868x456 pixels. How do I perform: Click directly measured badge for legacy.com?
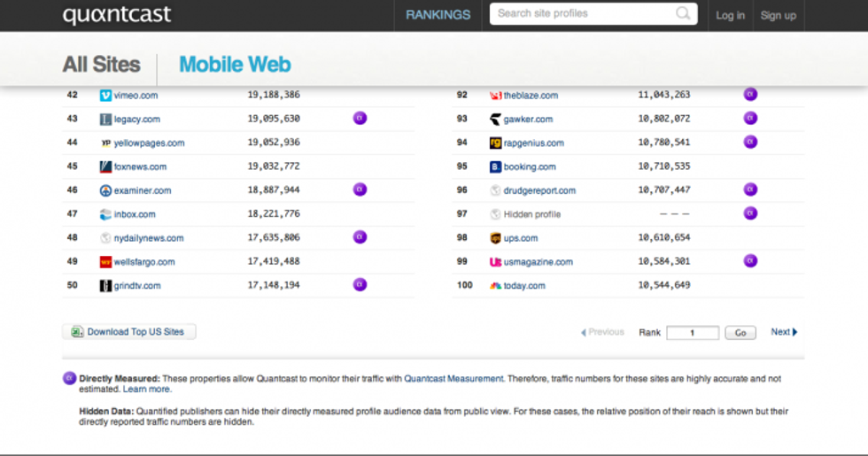pos(360,118)
